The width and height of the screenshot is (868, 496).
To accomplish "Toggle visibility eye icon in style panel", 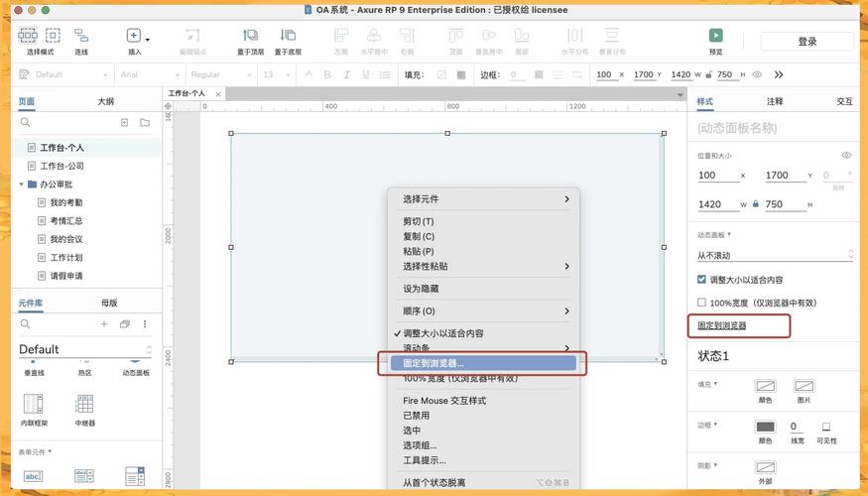I will tap(846, 156).
